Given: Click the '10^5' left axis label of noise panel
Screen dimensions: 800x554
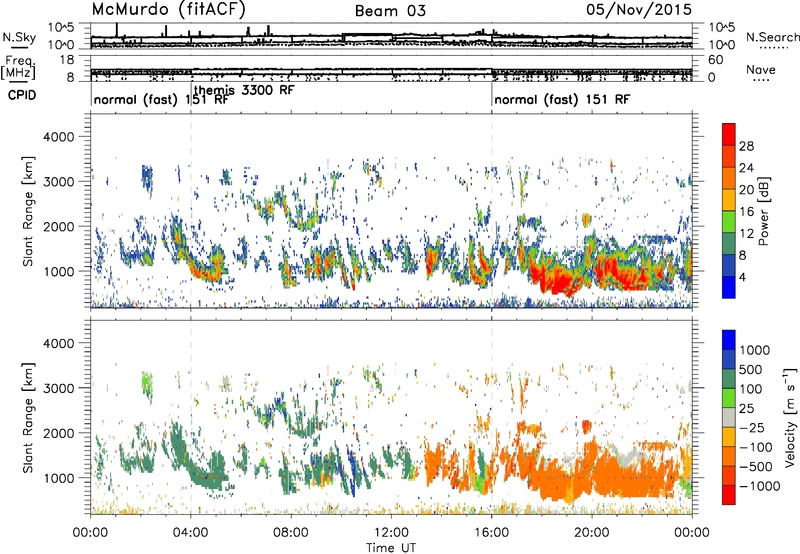Looking at the screenshot, I should click(x=61, y=27).
